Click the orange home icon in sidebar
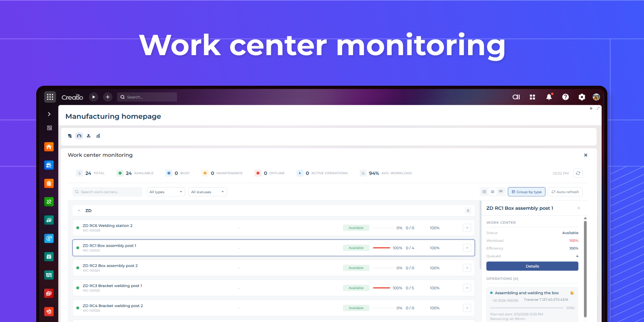 [49, 147]
